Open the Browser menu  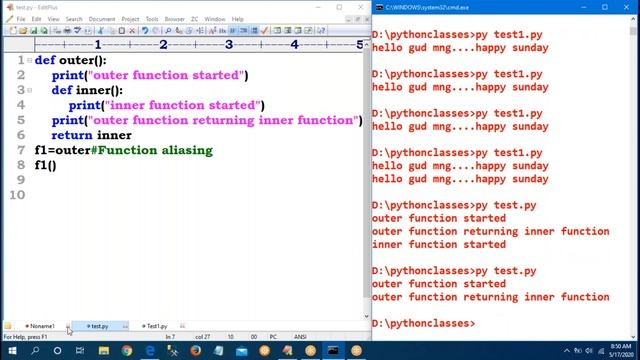[175, 19]
